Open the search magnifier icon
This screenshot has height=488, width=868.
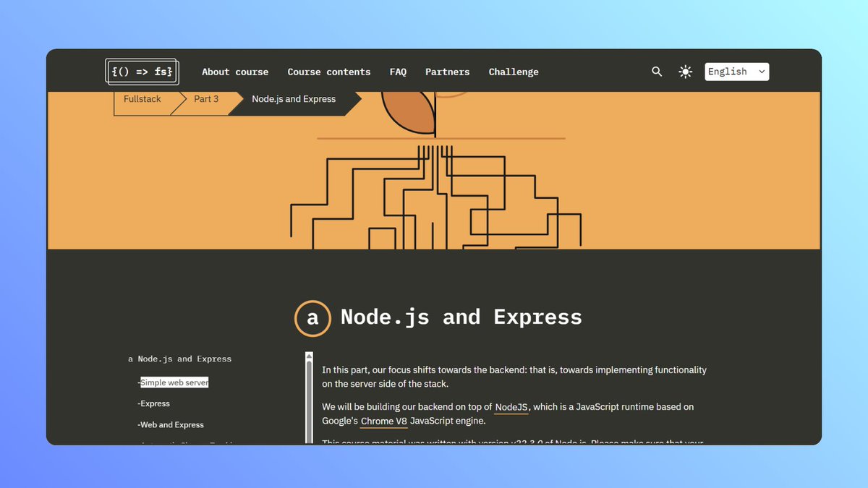point(657,72)
